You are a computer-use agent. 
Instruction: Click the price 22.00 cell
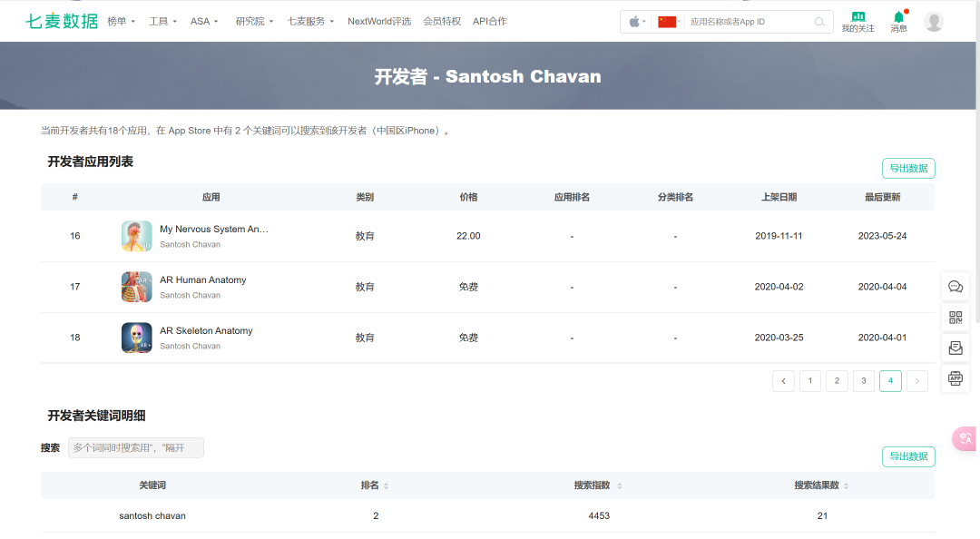click(x=468, y=236)
